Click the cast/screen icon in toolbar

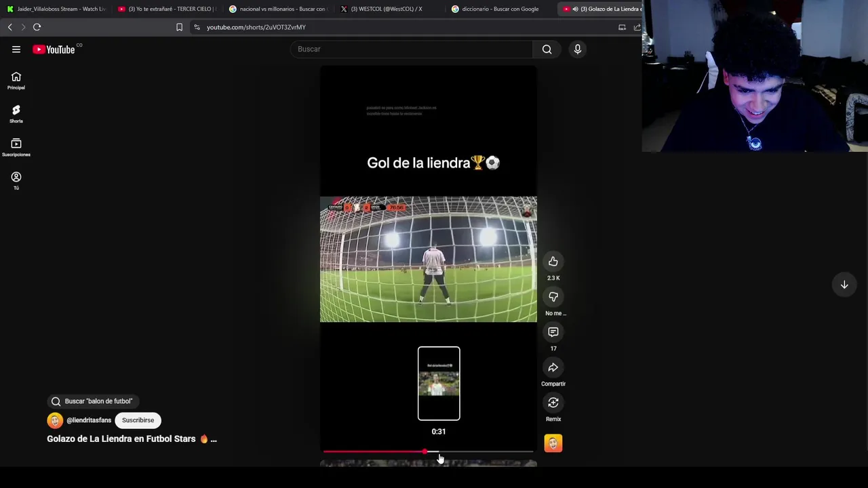622,27
